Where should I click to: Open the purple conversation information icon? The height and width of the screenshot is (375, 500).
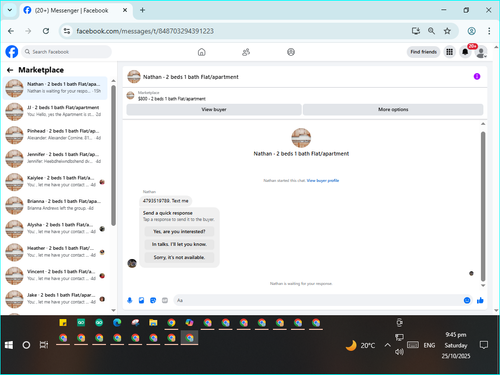coord(477,77)
